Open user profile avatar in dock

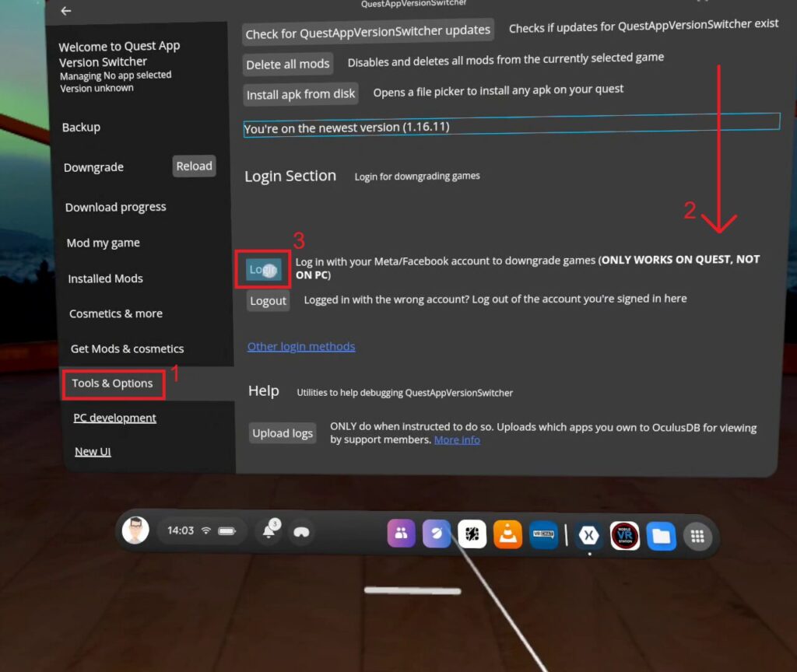[x=135, y=530]
